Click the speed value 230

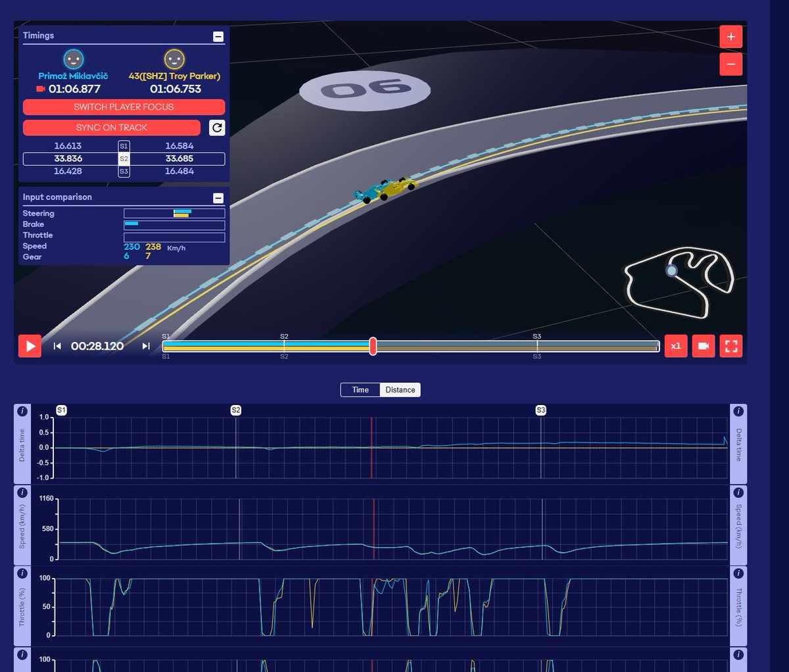[x=131, y=247]
